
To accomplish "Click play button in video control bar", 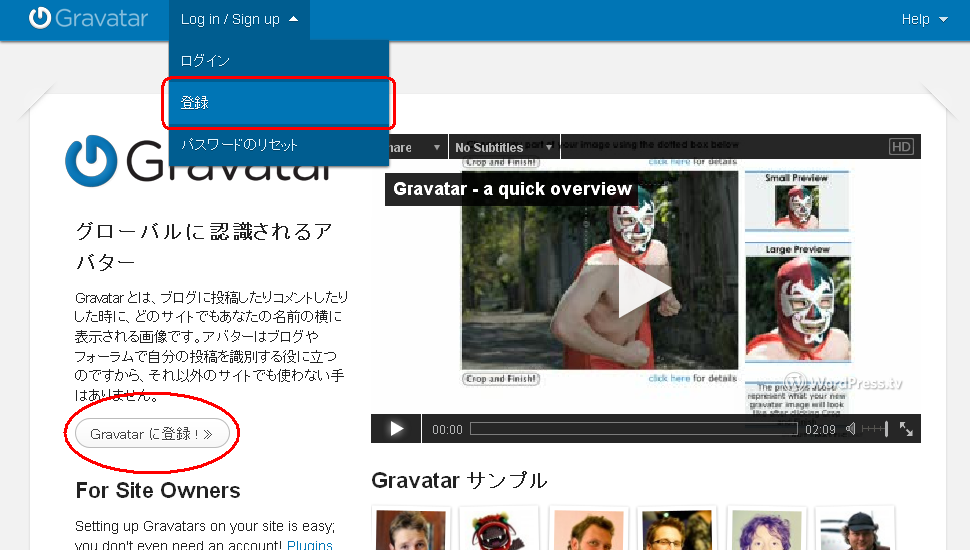I will pos(396,429).
